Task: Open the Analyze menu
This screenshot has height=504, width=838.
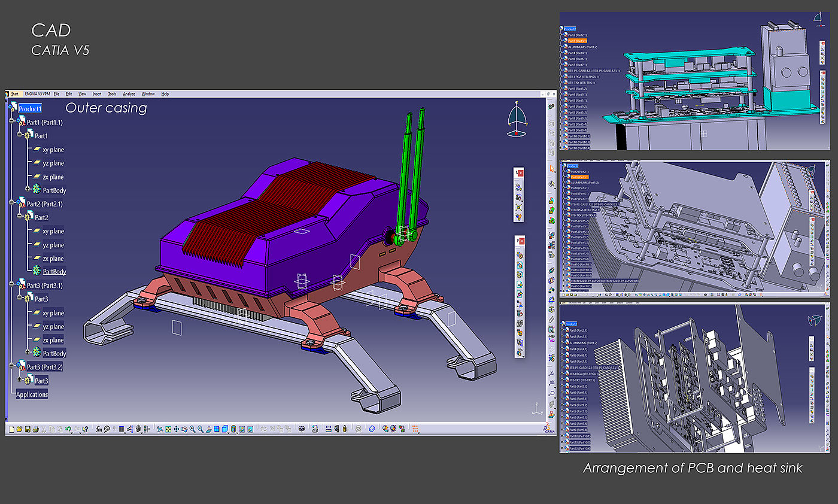Action: pyautogui.click(x=129, y=94)
